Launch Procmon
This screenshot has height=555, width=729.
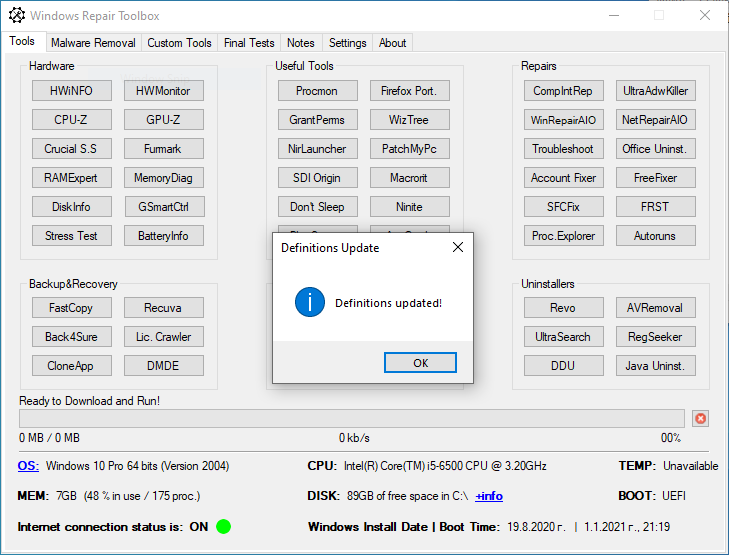click(318, 91)
